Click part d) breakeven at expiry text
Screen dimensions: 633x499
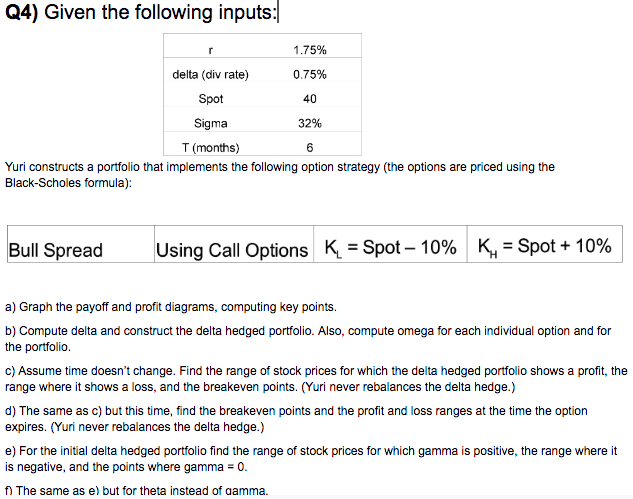pos(296,419)
